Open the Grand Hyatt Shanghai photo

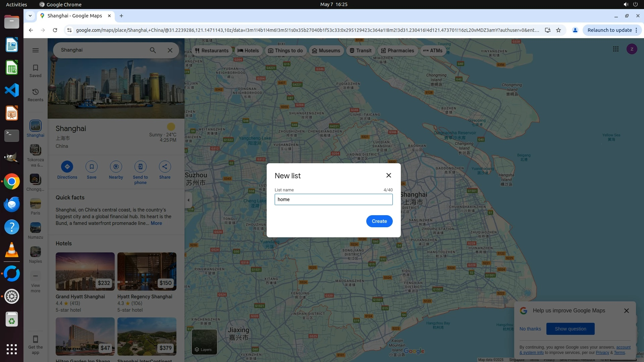tap(85, 271)
